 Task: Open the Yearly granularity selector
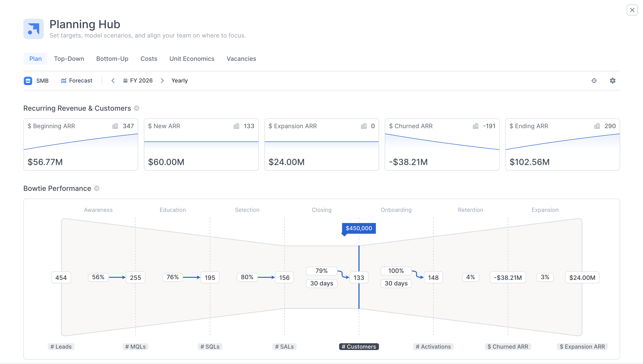(x=179, y=80)
